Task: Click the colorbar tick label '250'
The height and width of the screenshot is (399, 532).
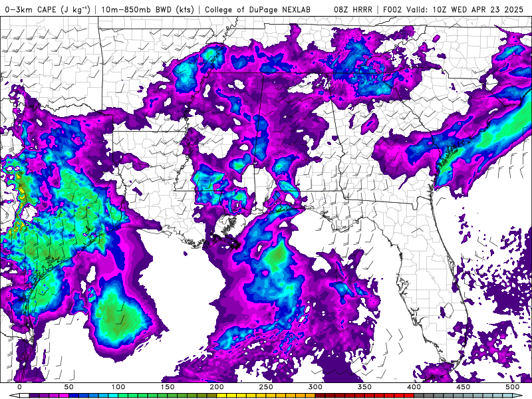Action: coord(266,387)
